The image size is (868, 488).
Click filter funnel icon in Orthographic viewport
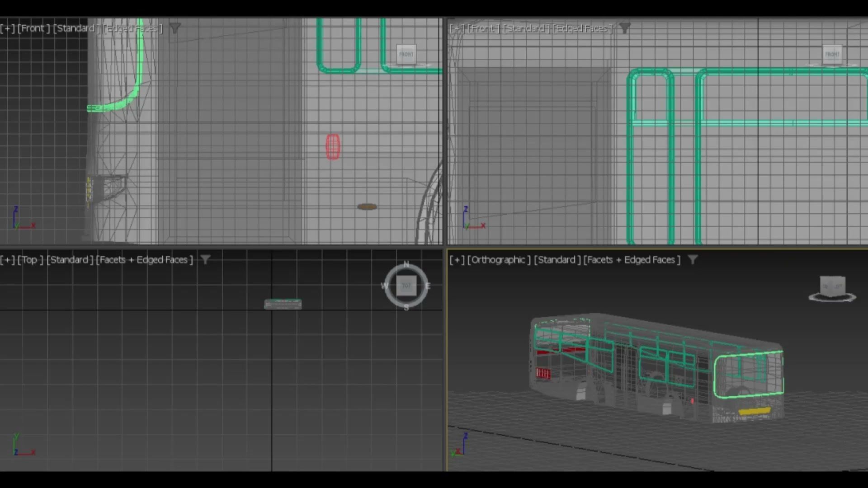pyautogui.click(x=693, y=260)
